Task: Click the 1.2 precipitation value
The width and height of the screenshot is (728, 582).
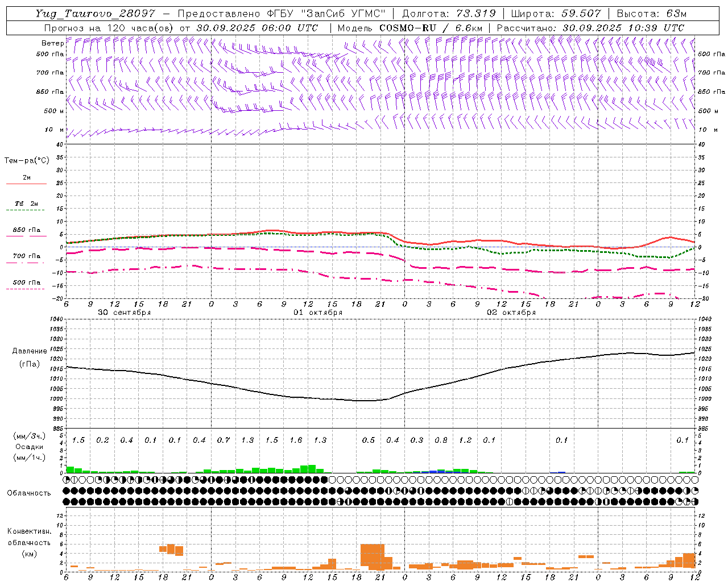Action: (x=465, y=440)
